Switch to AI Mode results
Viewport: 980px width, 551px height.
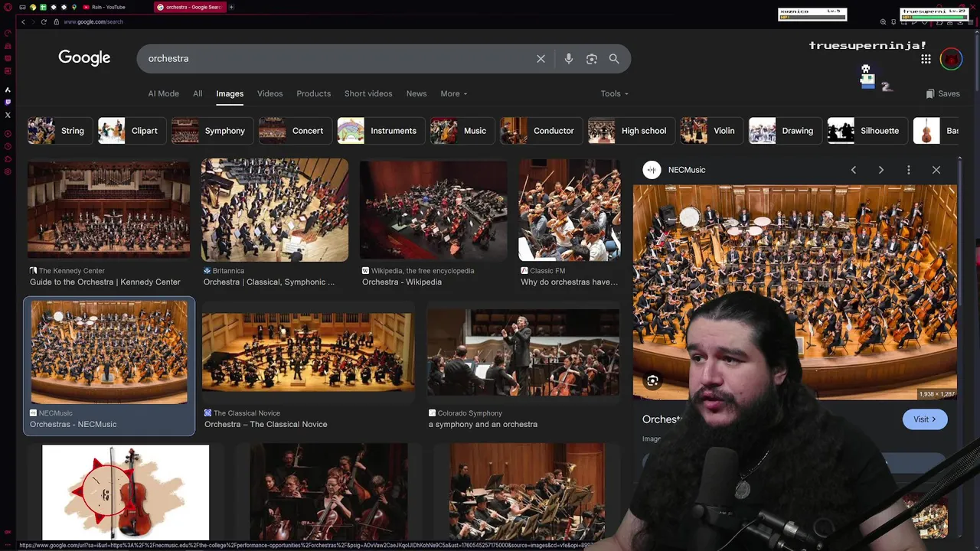pyautogui.click(x=163, y=93)
